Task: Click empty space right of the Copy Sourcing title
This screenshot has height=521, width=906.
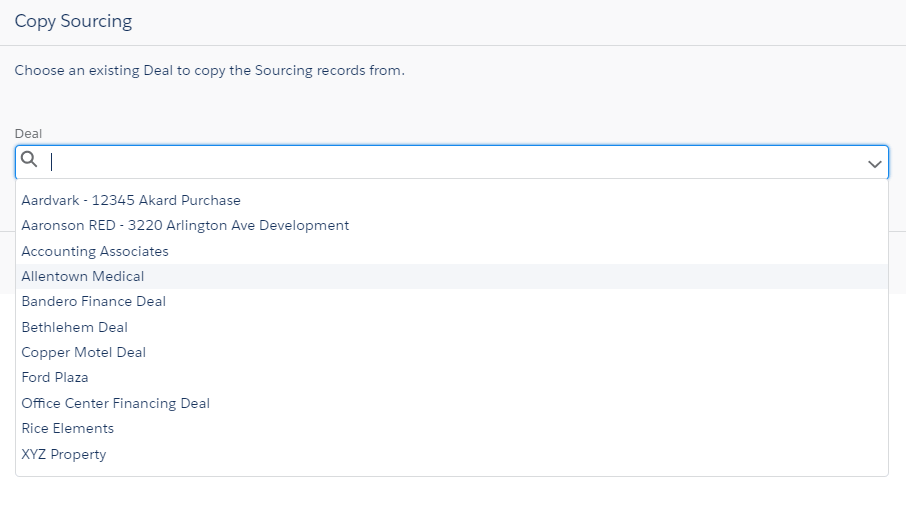Action: tap(520, 22)
